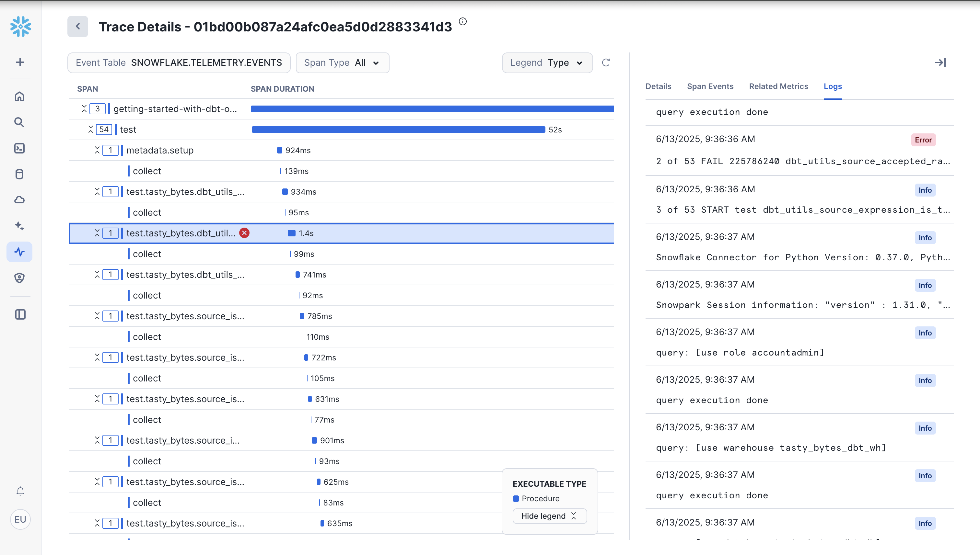The width and height of the screenshot is (980, 555).
Task: Open the Span Type All dropdown
Action: click(342, 62)
